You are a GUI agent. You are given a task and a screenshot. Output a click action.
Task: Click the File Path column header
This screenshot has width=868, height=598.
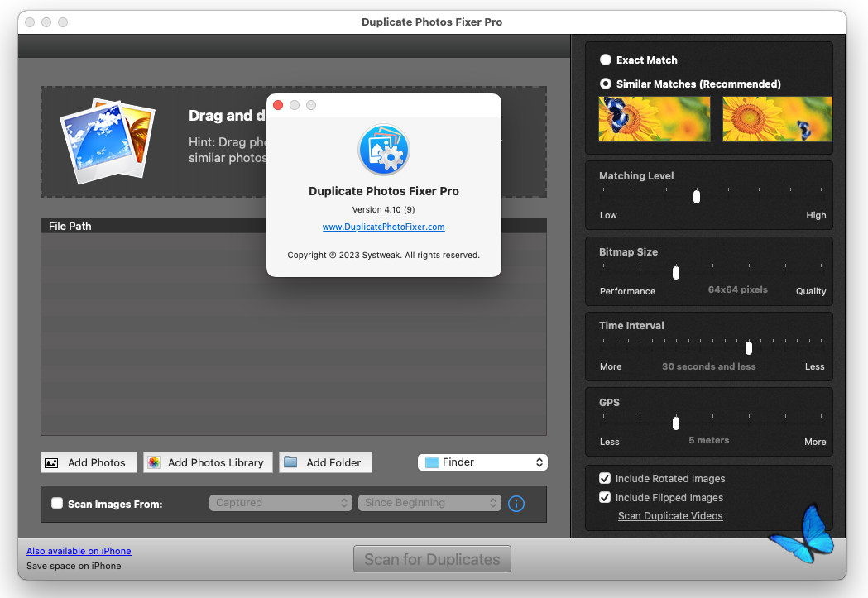(x=70, y=226)
